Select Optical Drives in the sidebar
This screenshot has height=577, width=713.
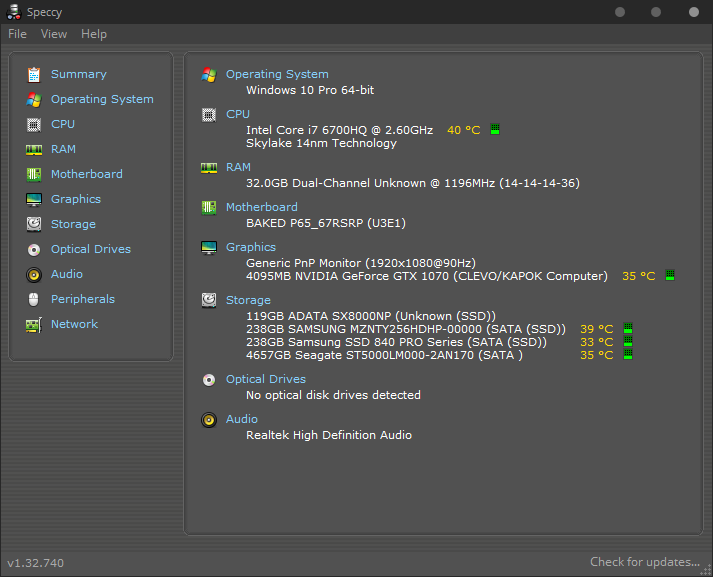click(90, 249)
